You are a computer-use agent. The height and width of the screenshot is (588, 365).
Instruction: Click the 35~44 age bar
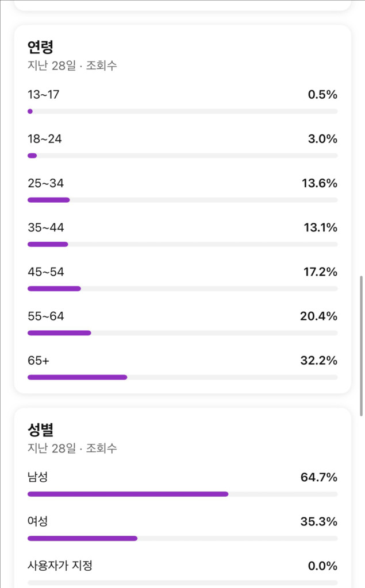(182, 244)
